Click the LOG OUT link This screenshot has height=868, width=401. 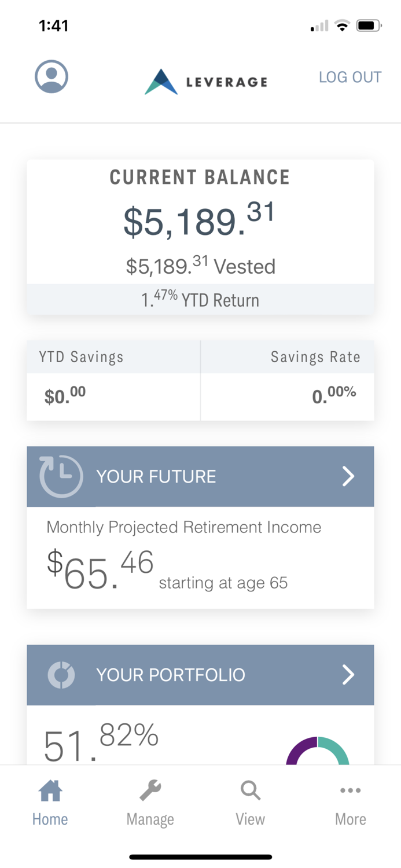click(350, 77)
